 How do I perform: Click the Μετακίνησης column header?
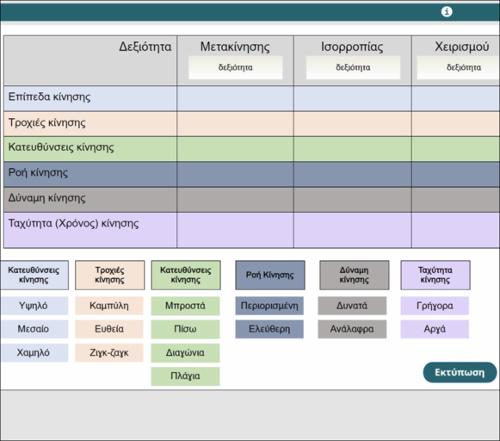pyautogui.click(x=235, y=47)
